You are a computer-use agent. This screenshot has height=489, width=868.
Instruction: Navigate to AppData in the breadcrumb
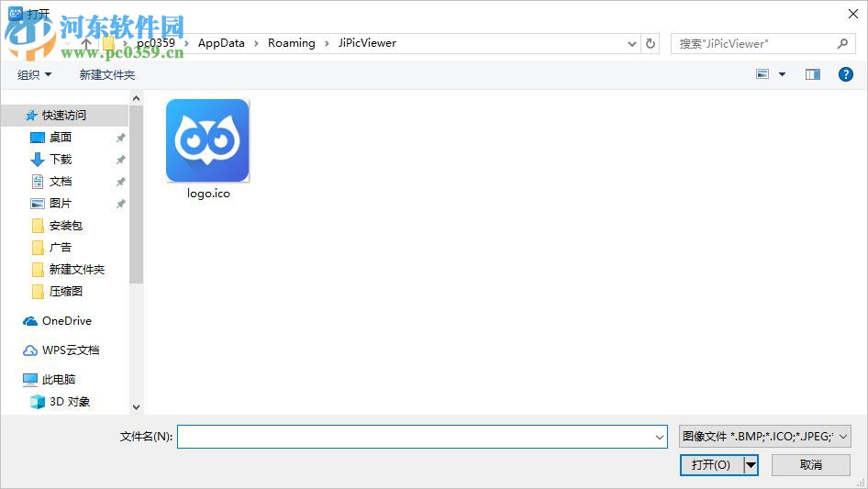[x=221, y=43]
